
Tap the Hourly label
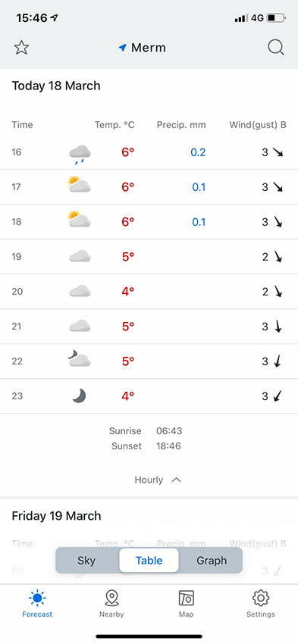click(x=149, y=480)
